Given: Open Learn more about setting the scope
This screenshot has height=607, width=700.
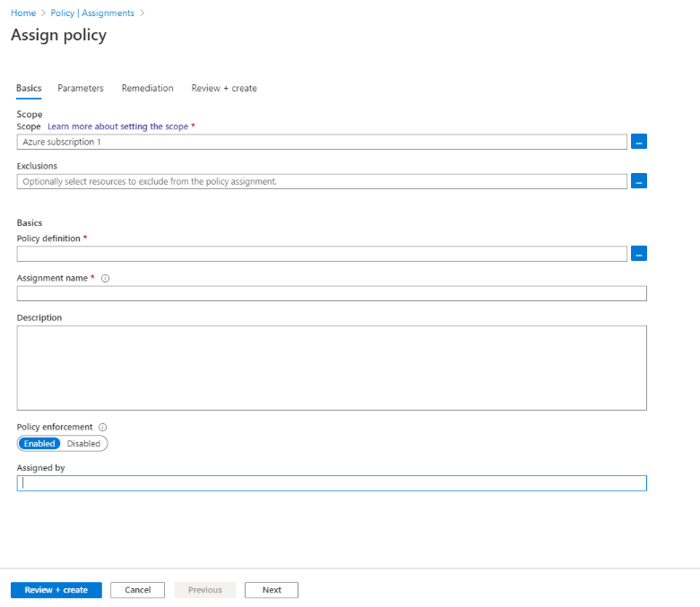Looking at the screenshot, I should coord(117,126).
